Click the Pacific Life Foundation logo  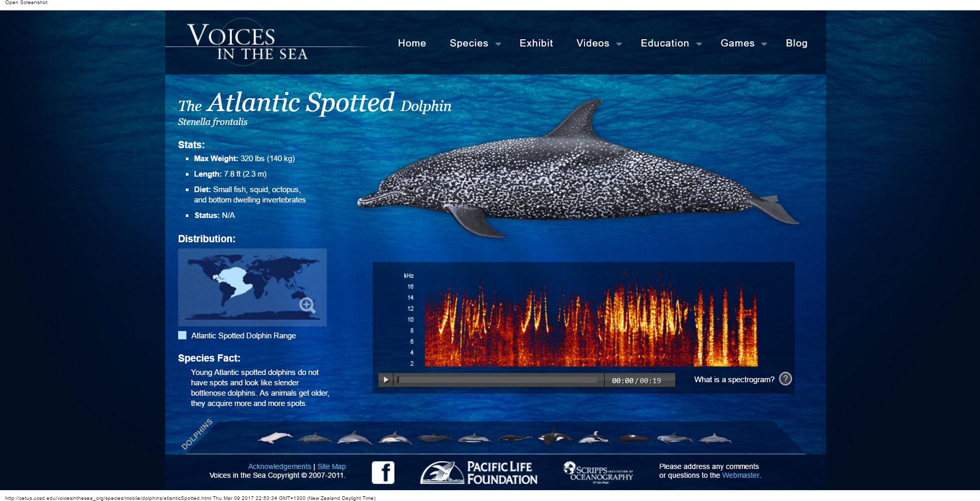(479, 473)
